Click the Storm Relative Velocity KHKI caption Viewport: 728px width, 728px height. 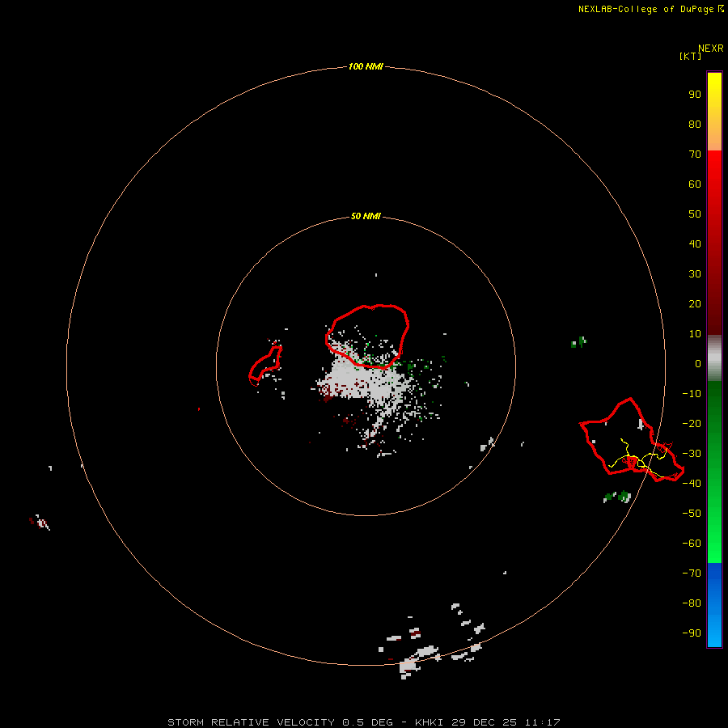point(364,722)
